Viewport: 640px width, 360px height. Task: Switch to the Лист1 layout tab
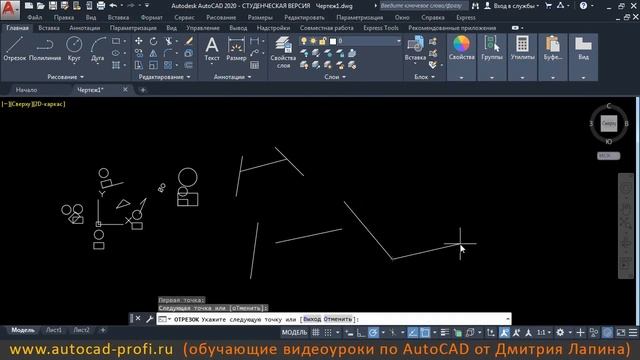[54, 330]
